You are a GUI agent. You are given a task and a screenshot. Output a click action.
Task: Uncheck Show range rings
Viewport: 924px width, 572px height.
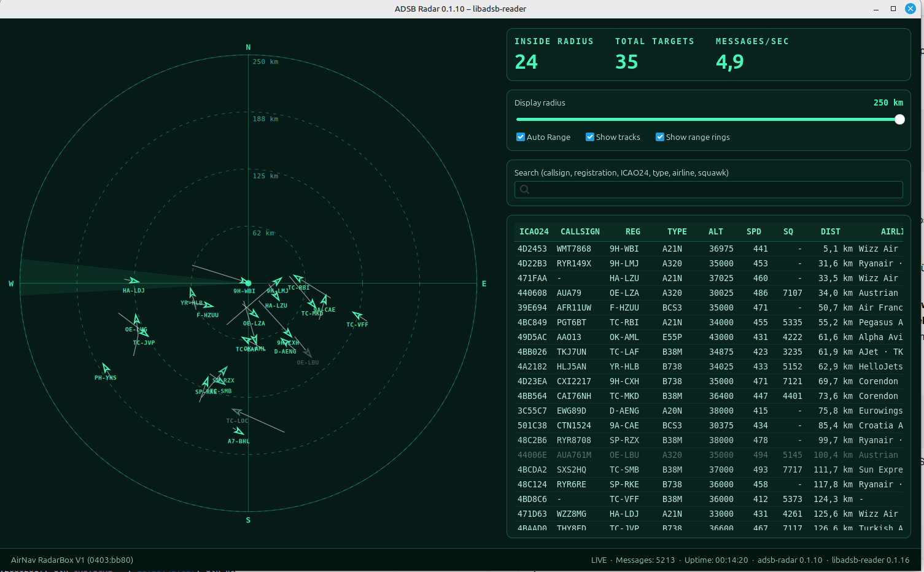(660, 137)
